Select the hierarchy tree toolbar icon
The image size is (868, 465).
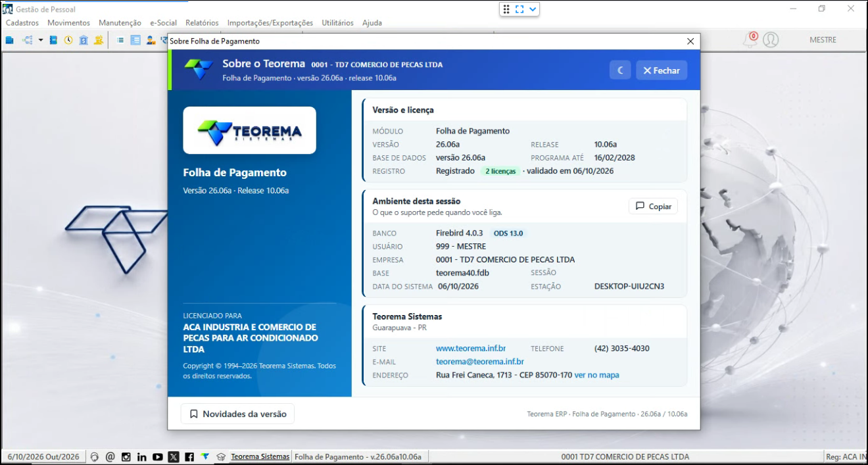[28, 40]
